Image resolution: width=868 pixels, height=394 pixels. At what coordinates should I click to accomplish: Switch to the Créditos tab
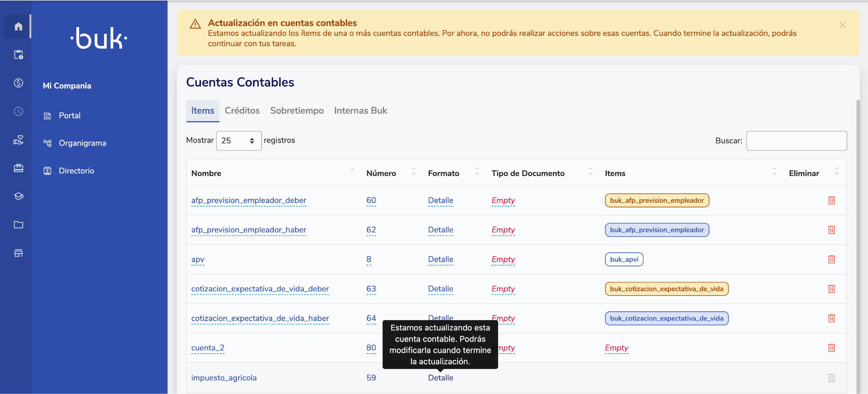[242, 111]
